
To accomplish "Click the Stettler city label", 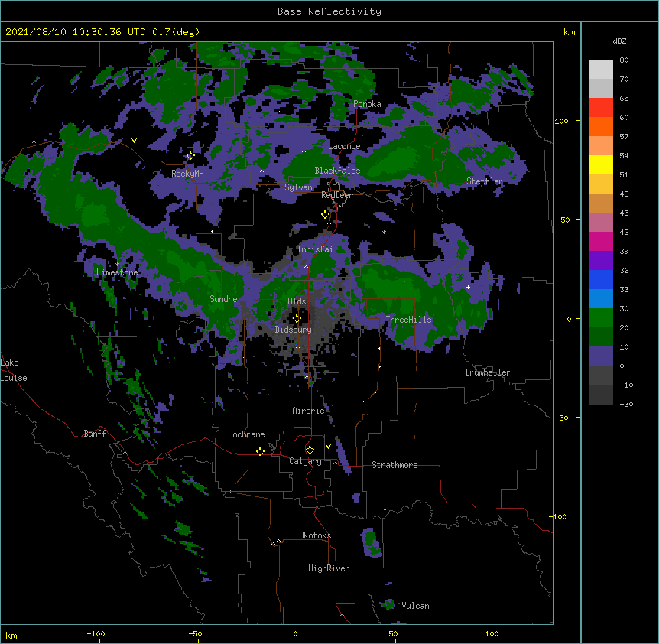I will point(485,181).
